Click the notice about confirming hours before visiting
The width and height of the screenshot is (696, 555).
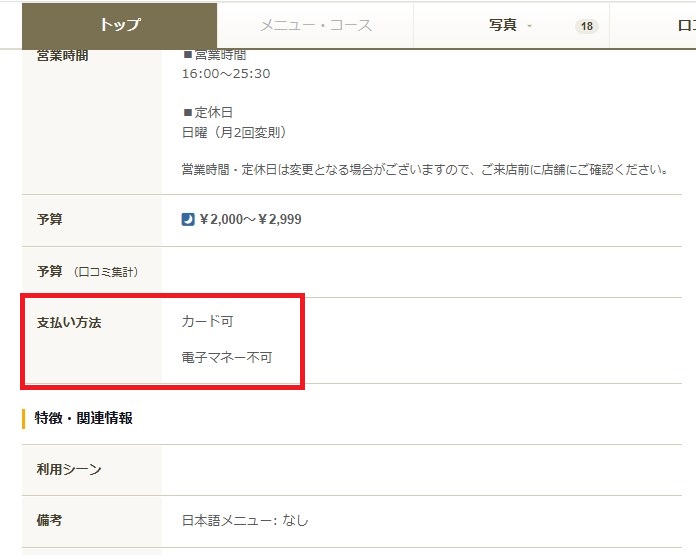424,169
